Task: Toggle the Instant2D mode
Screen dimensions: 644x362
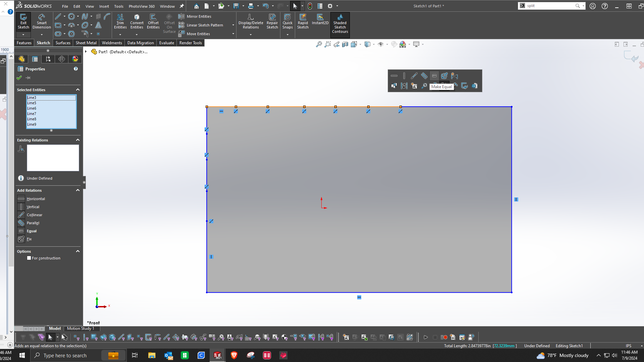Action: 320,19
